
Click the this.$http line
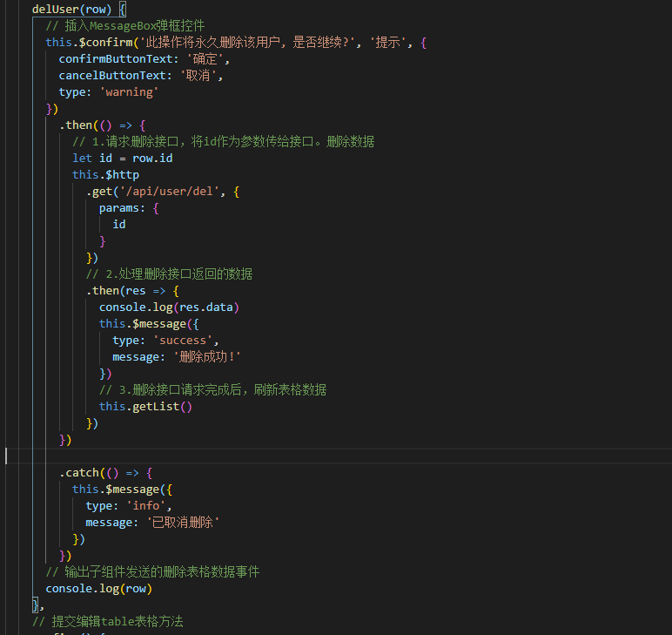point(106,175)
